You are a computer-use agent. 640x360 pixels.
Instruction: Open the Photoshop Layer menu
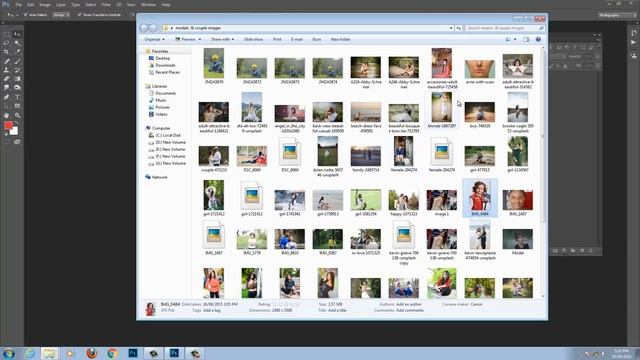(61, 4)
